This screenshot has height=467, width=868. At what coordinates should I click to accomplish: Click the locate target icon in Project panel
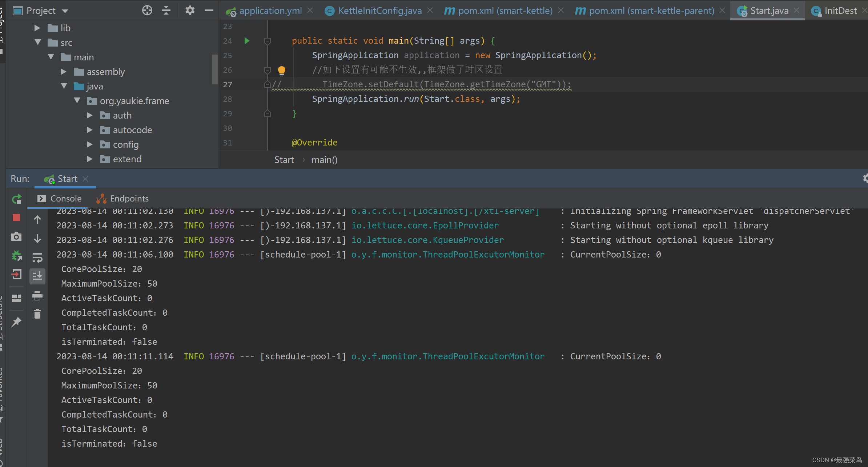(x=147, y=10)
